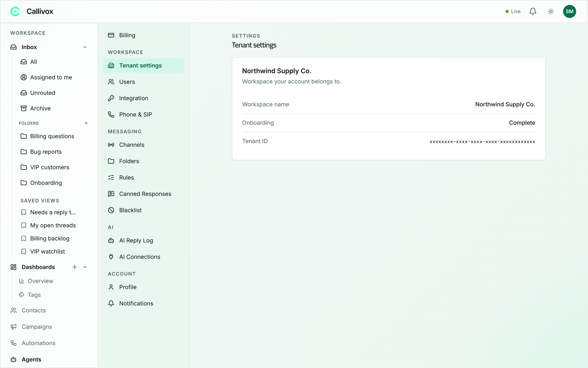The width and height of the screenshot is (588, 368).
Task: Open Blacklist settings
Action: pyautogui.click(x=143, y=210)
